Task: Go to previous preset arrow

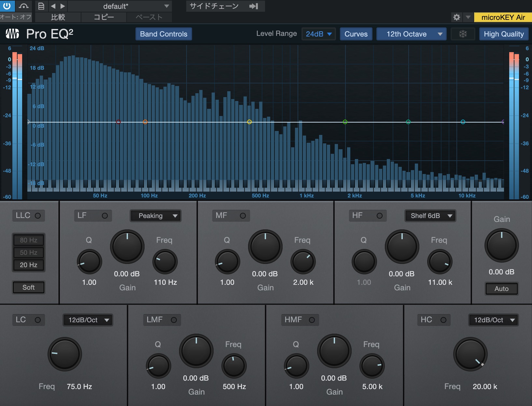Action: pos(53,6)
